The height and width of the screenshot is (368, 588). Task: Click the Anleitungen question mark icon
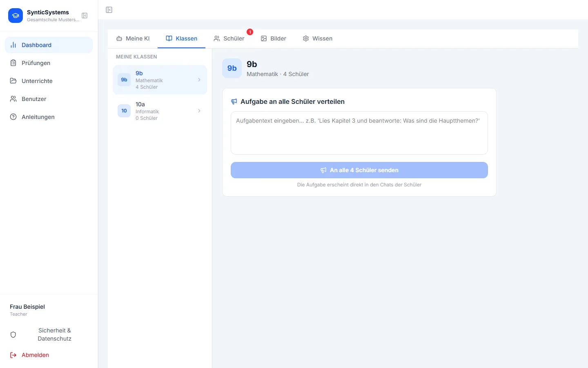(x=13, y=117)
